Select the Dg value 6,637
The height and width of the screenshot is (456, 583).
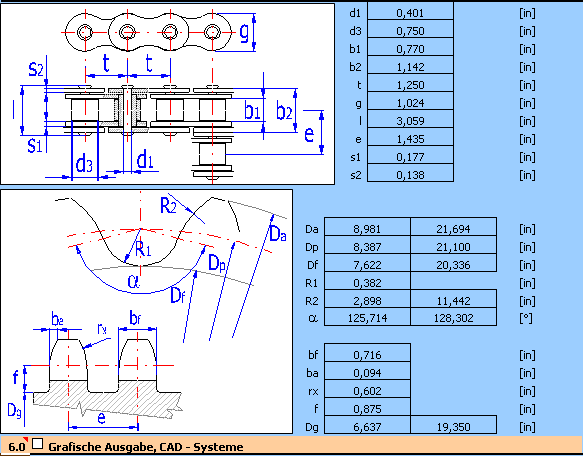pos(367,425)
